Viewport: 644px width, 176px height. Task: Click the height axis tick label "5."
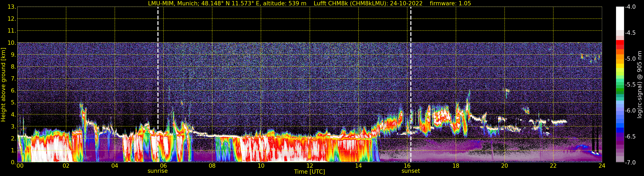[13, 103]
